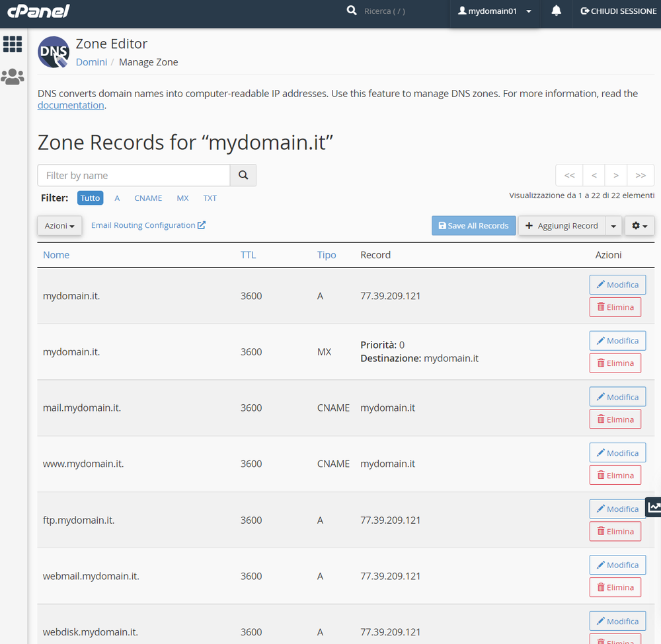Focus the Filter by name field
The height and width of the screenshot is (644, 661).
click(x=134, y=175)
